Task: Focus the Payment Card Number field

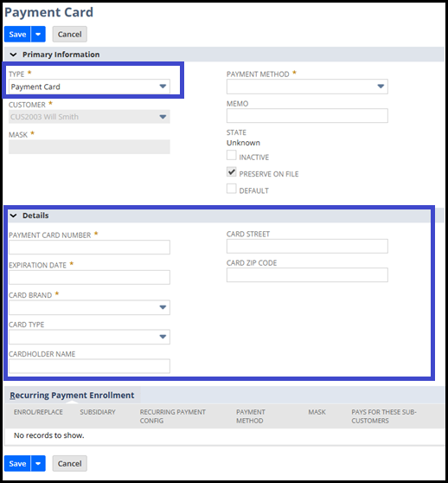Action: 89,248
